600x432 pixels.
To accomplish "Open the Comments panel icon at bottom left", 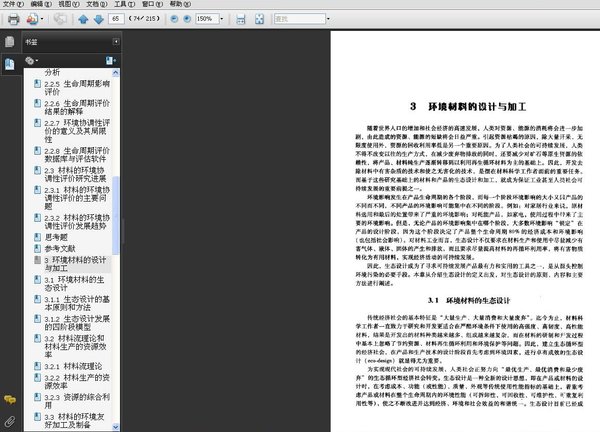I will point(10,400).
